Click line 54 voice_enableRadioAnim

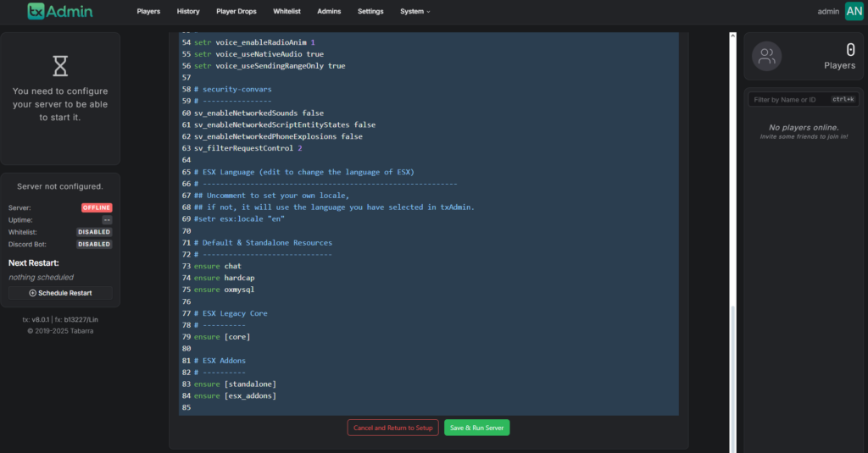click(254, 42)
